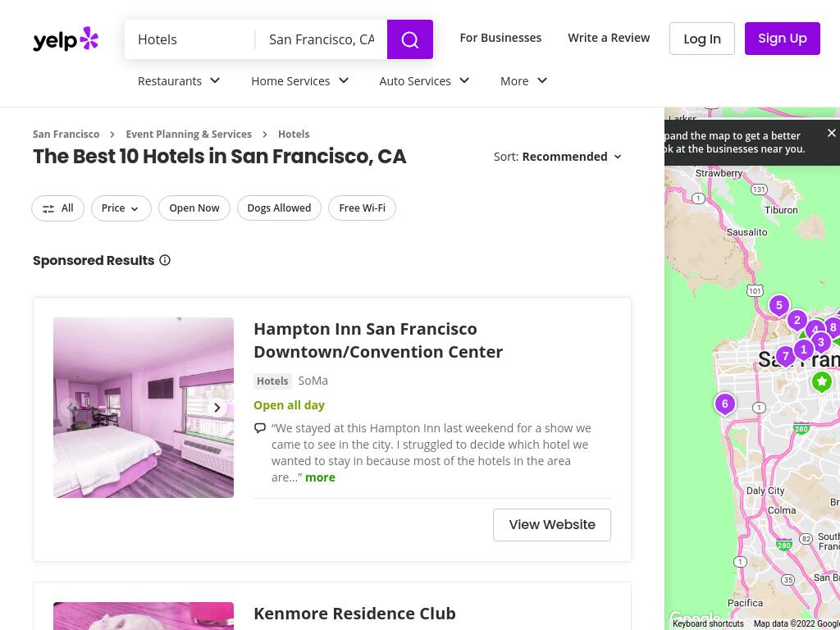The image size is (840, 630).
Task: Open Event Planning & Services breadcrumb
Action: click(189, 134)
